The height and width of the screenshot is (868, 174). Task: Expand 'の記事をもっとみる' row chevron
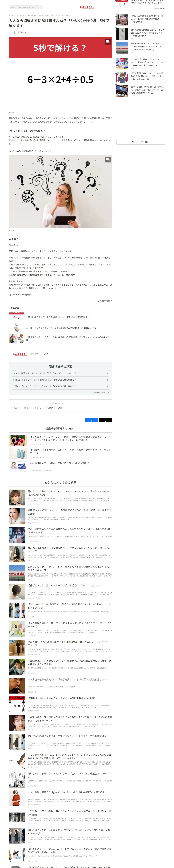pyautogui.click(x=109, y=354)
